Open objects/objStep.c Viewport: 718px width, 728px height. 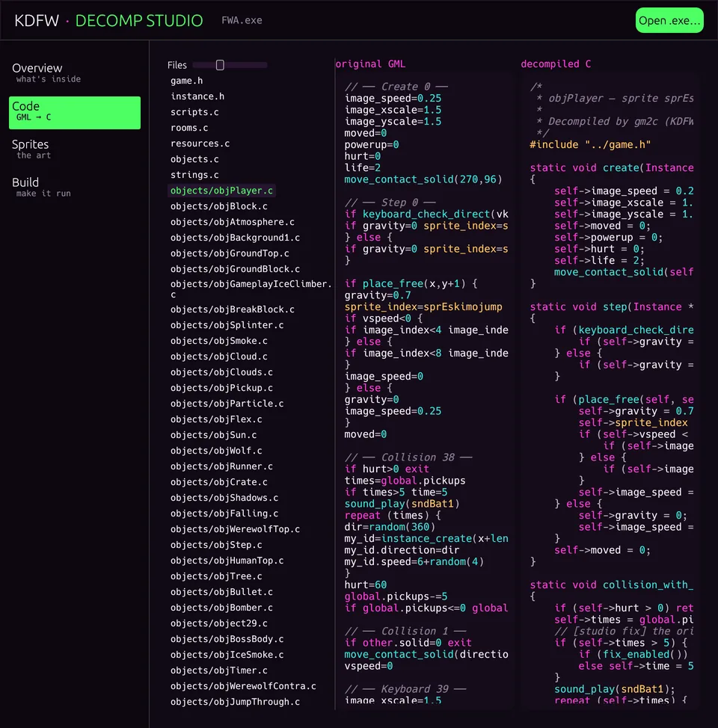tap(216, 545)
